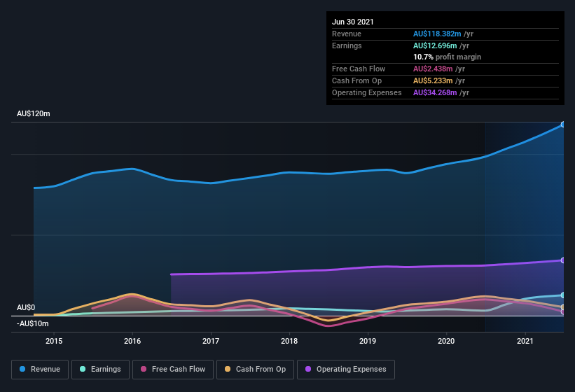Click the AU$120m y-axis label
This screenshot has height=392, width=575.
pyautogui.click(x=34, y=113)
